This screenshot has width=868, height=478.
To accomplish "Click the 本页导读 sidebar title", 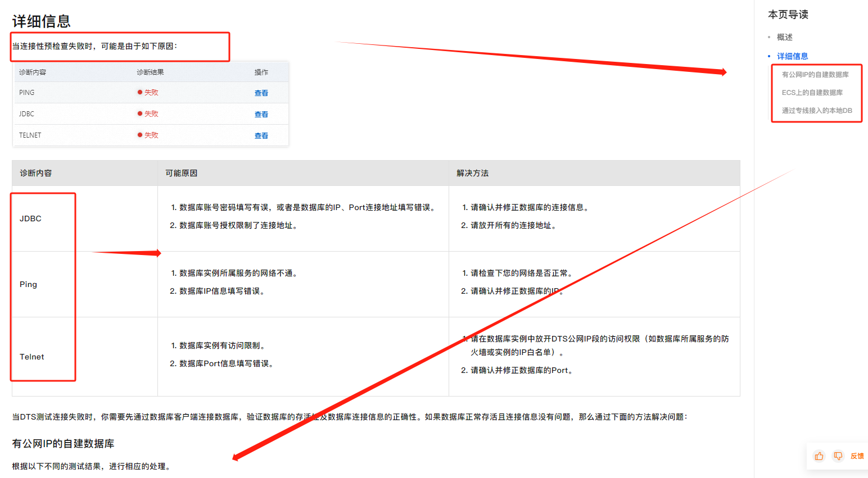I will click(788, 15).
